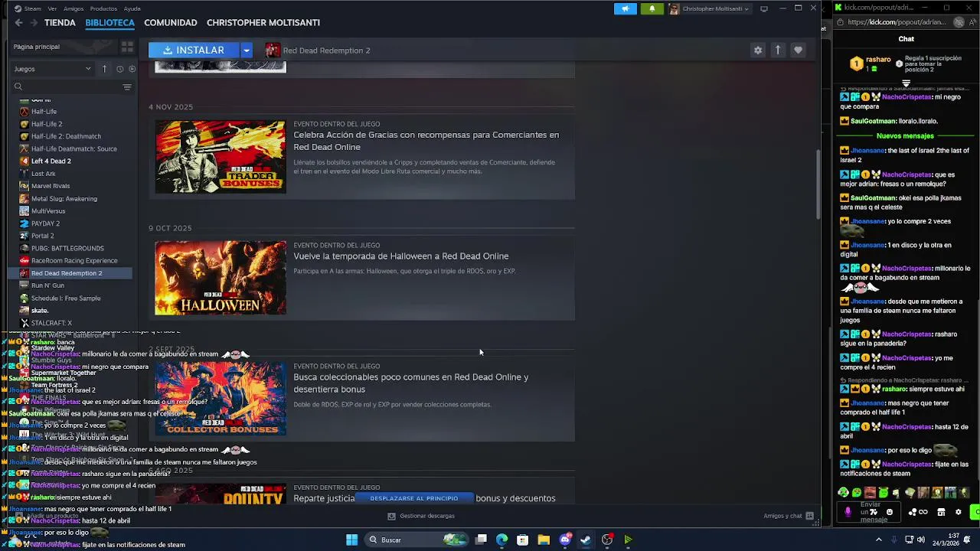Switch to the COMUNIDAD tab

point(171,23)
